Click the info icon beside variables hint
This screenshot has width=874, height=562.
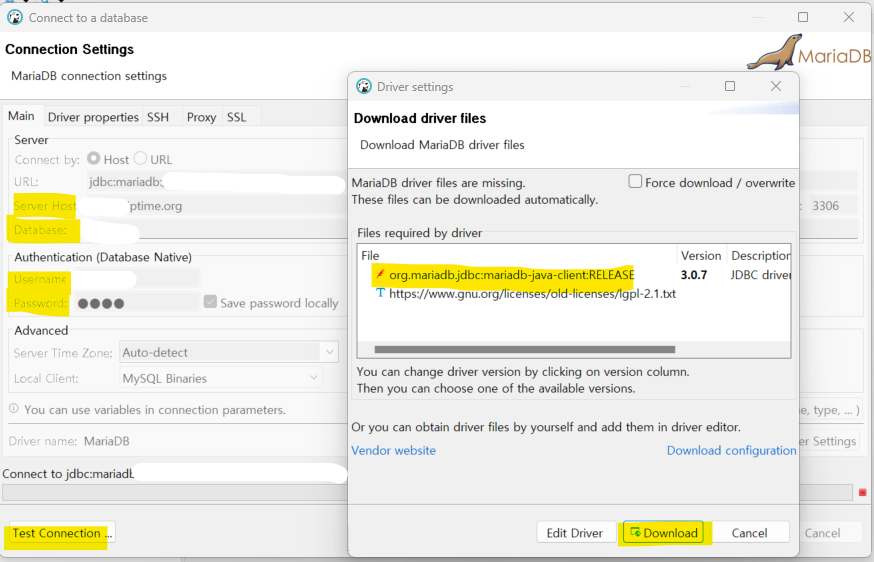(14, 409)
